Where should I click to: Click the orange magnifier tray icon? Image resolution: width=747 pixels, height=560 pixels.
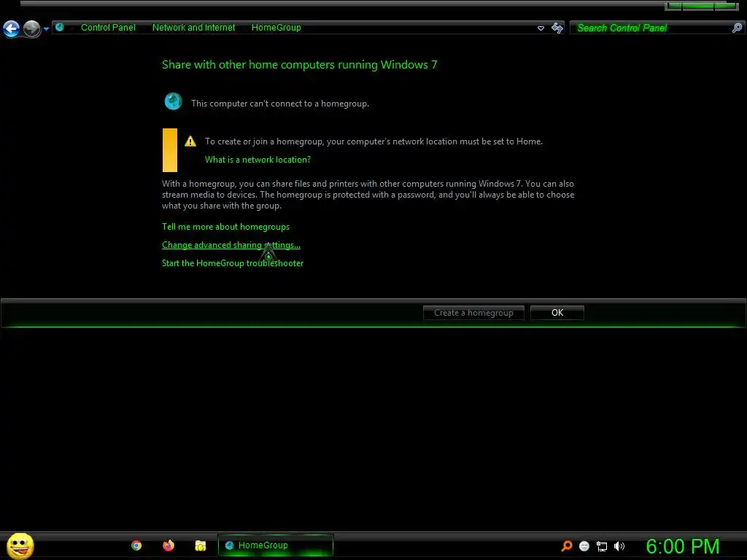(566, 546)
